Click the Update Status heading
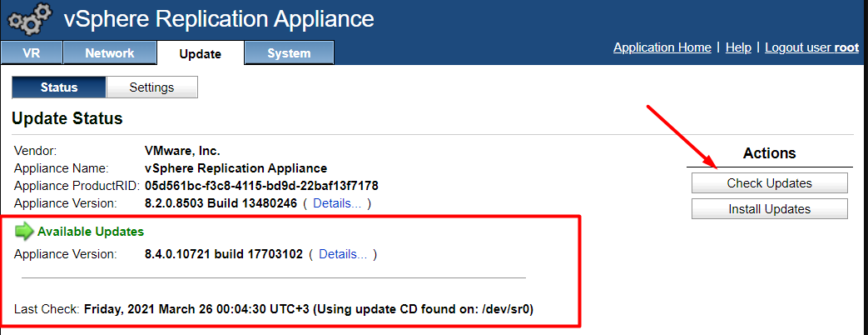The image size is (868, 335). point(67,119)
